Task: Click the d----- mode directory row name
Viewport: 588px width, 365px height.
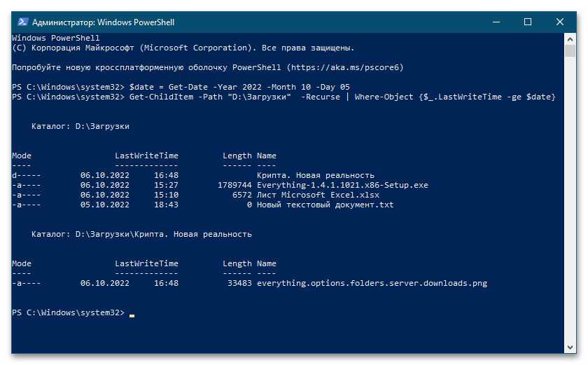Action: click(x=315, y=175)
